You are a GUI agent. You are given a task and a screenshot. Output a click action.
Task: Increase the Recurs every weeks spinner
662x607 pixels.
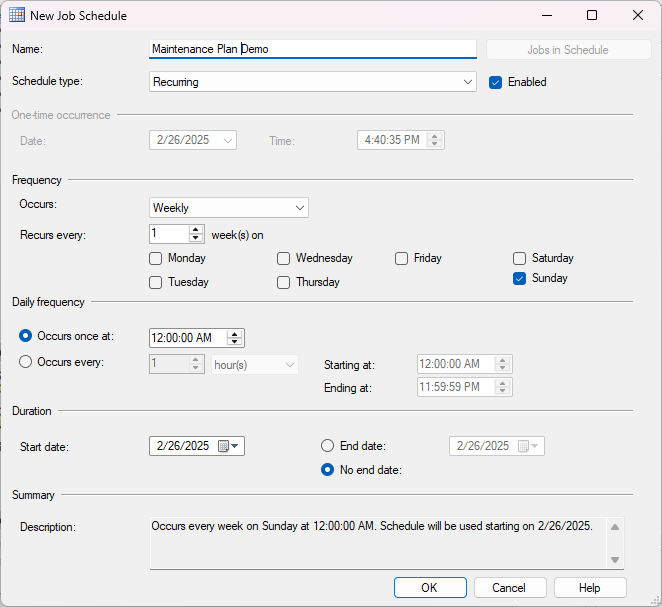(195, 230)
